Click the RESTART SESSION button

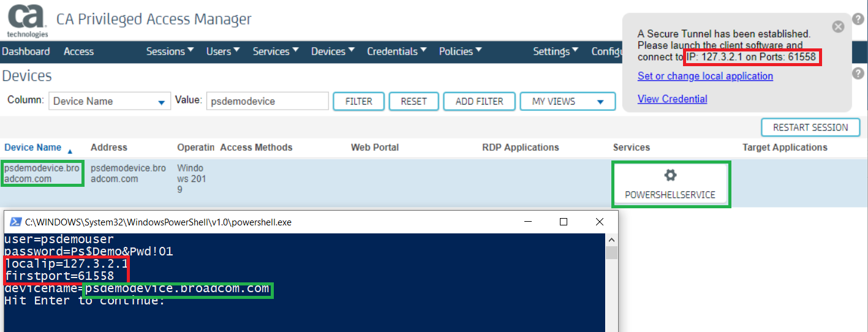810,127
